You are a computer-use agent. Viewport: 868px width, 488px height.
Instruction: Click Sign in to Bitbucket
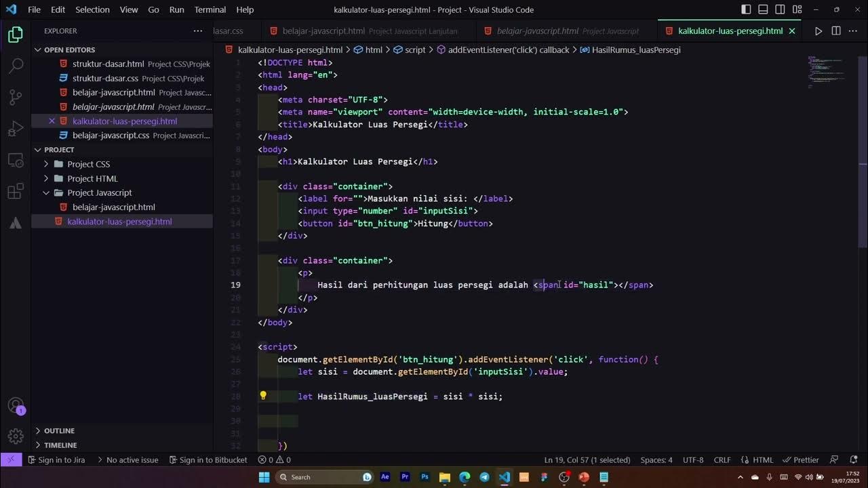click(x=208, y=460)
